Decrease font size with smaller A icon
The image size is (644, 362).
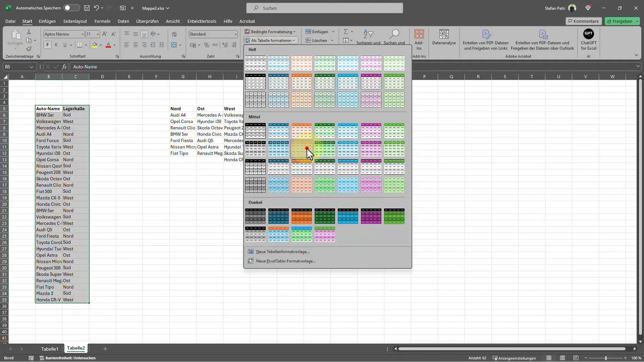tap(113, 34)
